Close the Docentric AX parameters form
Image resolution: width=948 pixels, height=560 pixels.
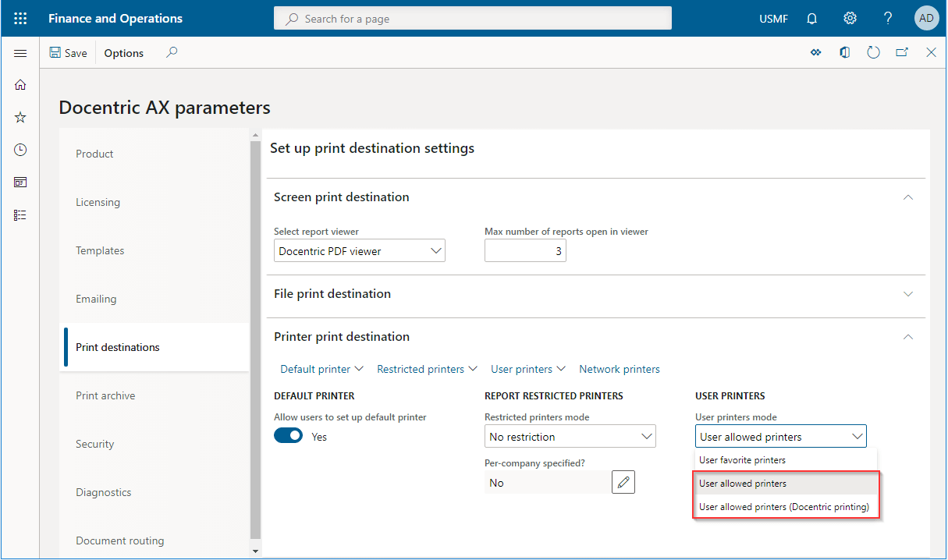point(931,52)
